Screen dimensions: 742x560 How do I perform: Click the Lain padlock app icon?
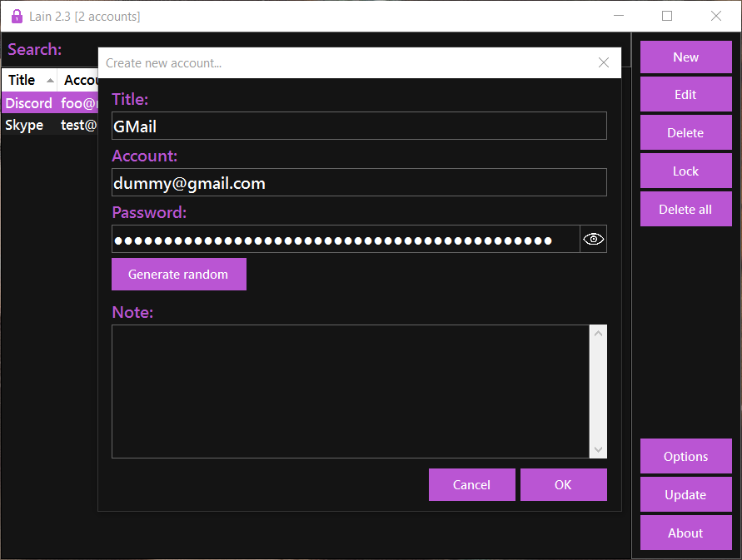point(17,16)
